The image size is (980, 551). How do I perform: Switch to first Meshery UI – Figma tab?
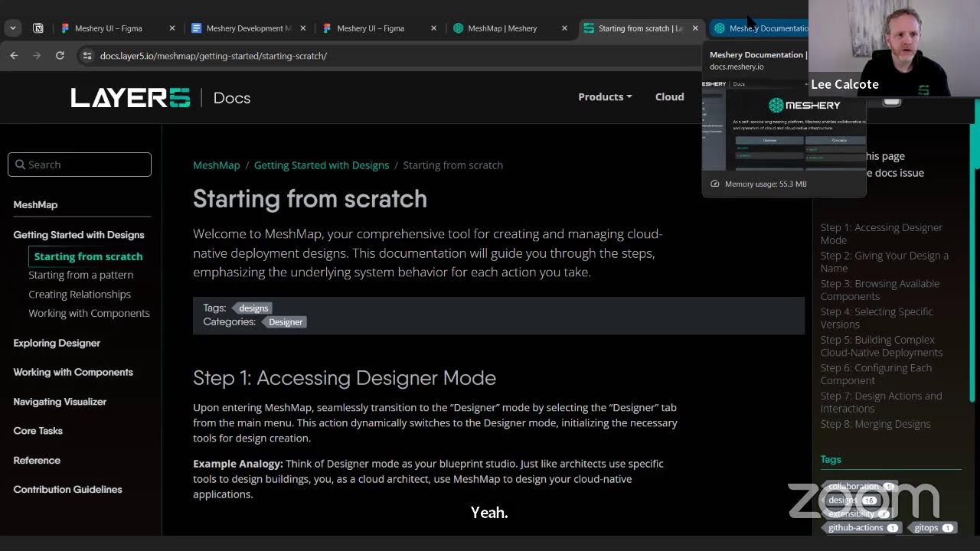[x=109, y=28]
